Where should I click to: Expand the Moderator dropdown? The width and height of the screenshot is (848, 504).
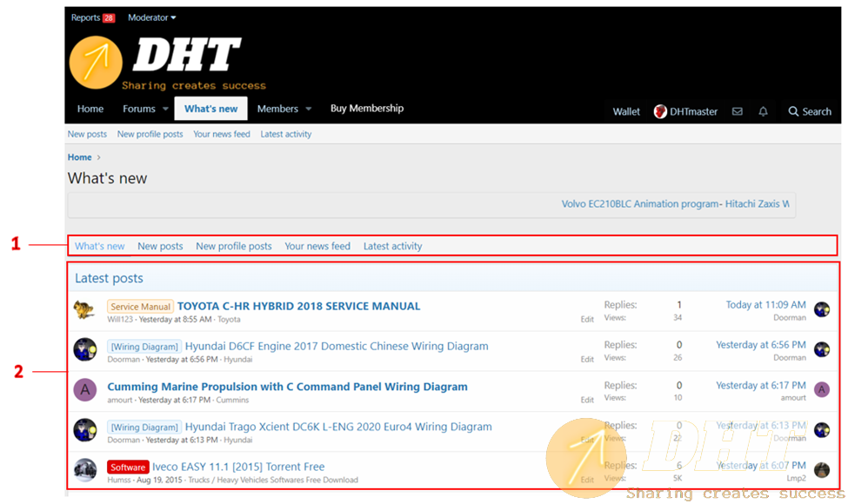pos(152,17)
